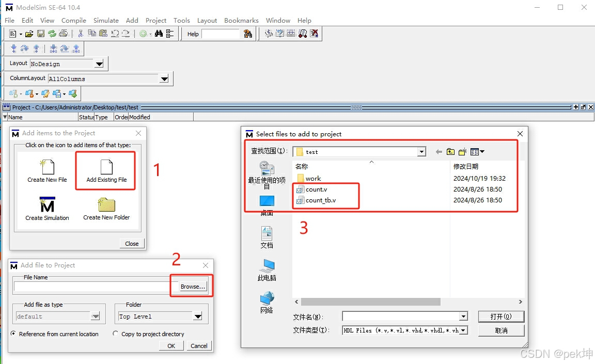Click the Help search icon

coord(248,34)
